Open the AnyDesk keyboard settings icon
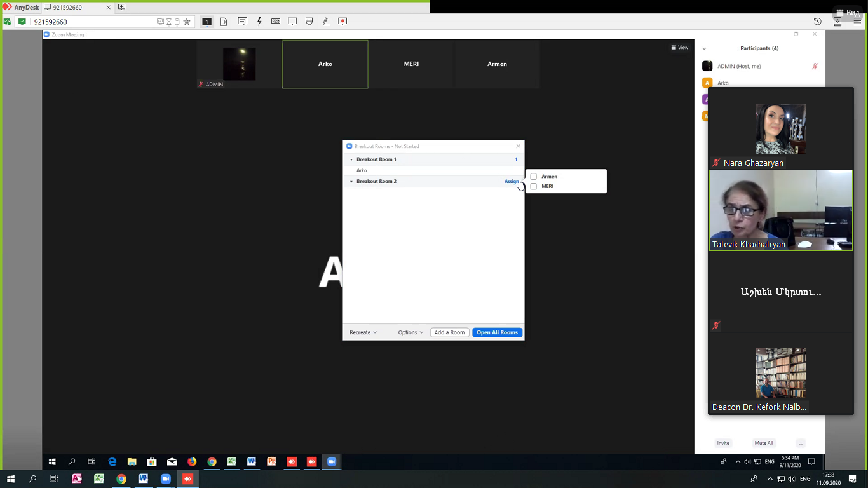 pyautogui.click(x=276, y=22)
